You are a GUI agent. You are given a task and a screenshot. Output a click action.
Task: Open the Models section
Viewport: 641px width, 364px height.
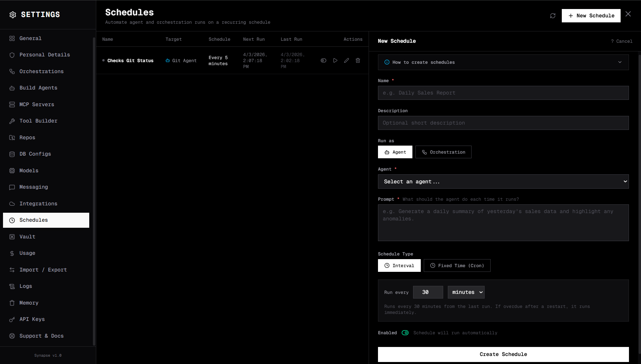pos(46,171)
